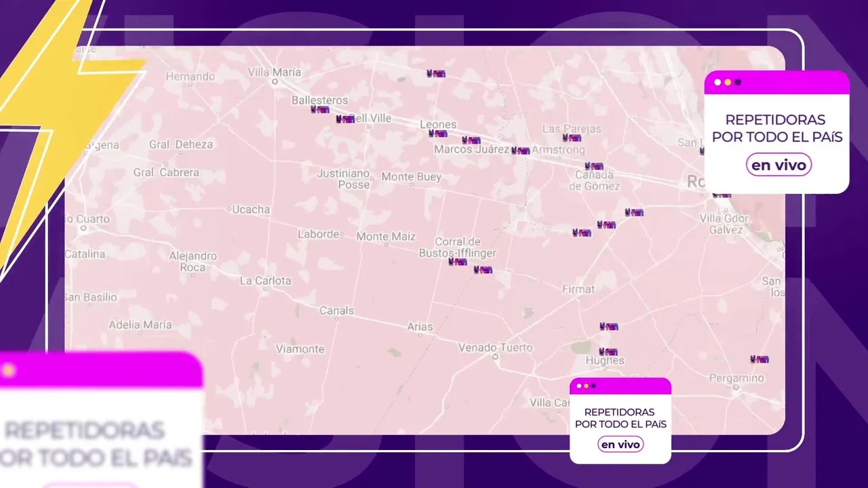Image resolution: width=868 pixels, height=488 pixels.
Task: Click the 'Laborde' map label
Action: (318, 234)
